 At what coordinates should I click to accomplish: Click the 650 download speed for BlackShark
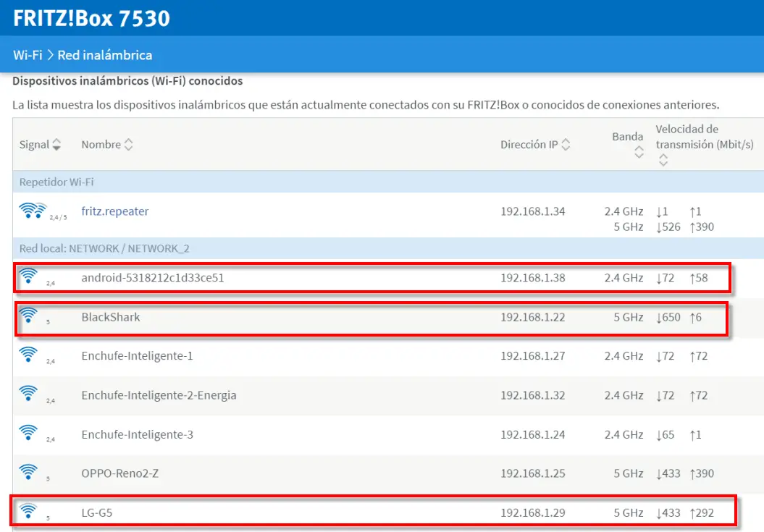668,317
